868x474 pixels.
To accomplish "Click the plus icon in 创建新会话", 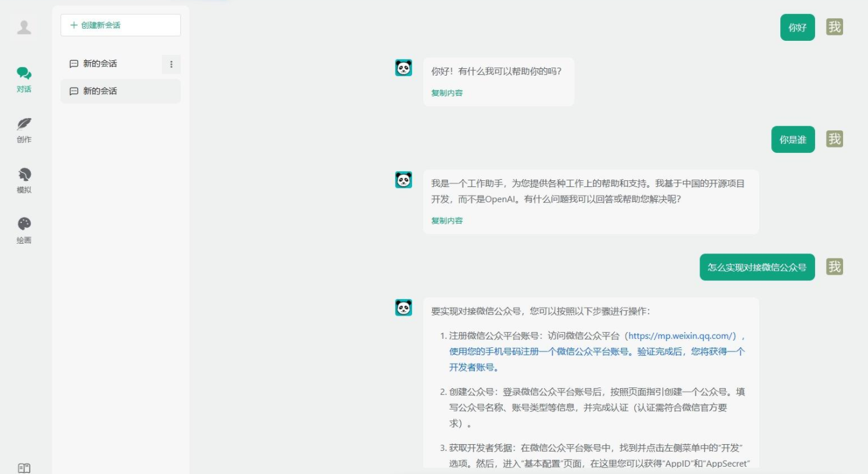I will click(74, 25).
